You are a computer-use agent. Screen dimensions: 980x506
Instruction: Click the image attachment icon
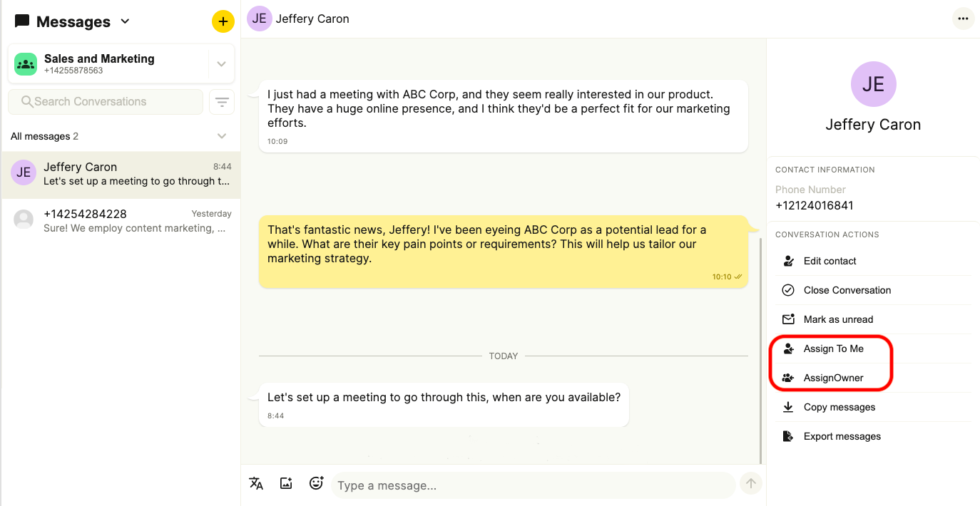(286, 483)
